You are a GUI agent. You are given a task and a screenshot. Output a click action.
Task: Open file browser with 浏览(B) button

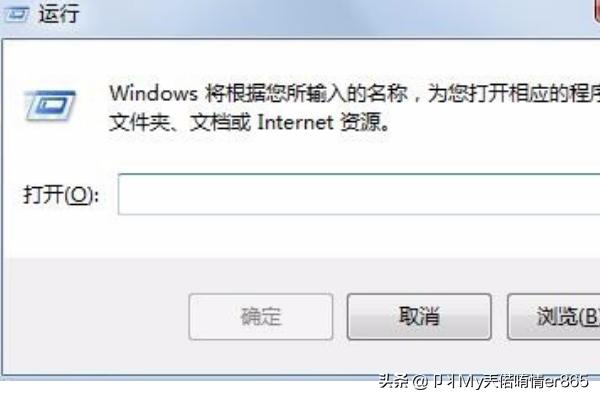554,317
